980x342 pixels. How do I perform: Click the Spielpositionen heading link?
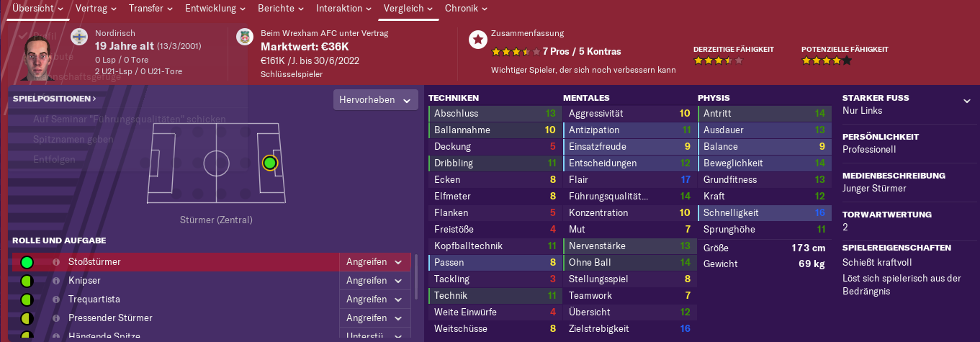55,99
